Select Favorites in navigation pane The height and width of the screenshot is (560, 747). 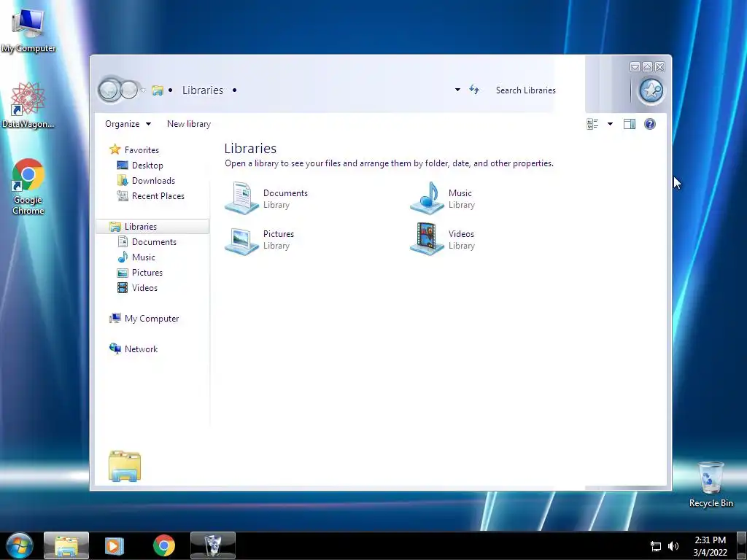point(142,150)
